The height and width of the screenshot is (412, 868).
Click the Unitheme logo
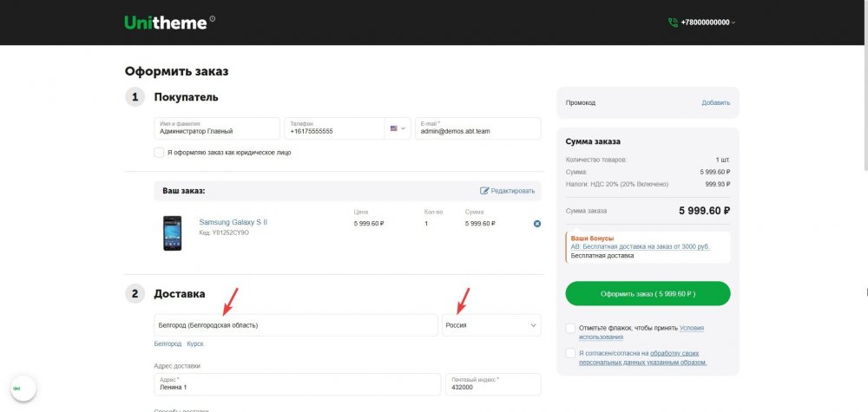coord(166,23)
